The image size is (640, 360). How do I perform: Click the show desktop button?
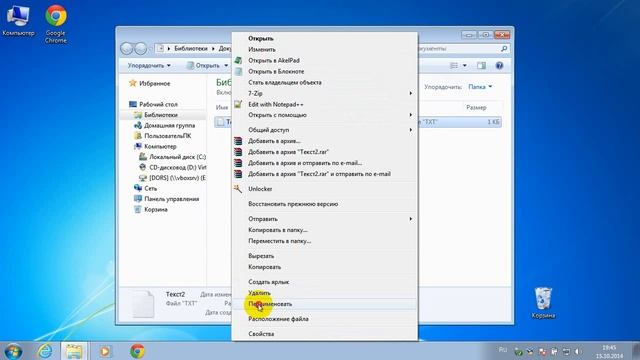[x=636, y=351]
